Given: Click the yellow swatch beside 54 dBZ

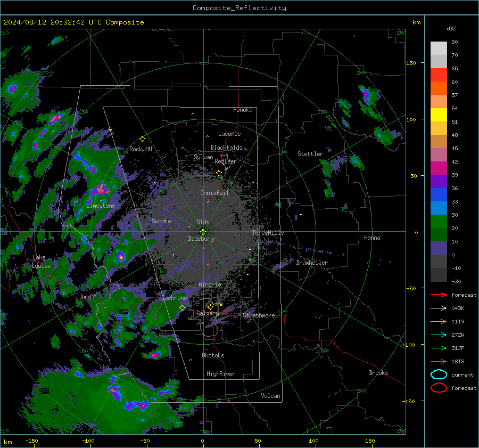Looking at the screenshot, I should [x=439, y=115].
